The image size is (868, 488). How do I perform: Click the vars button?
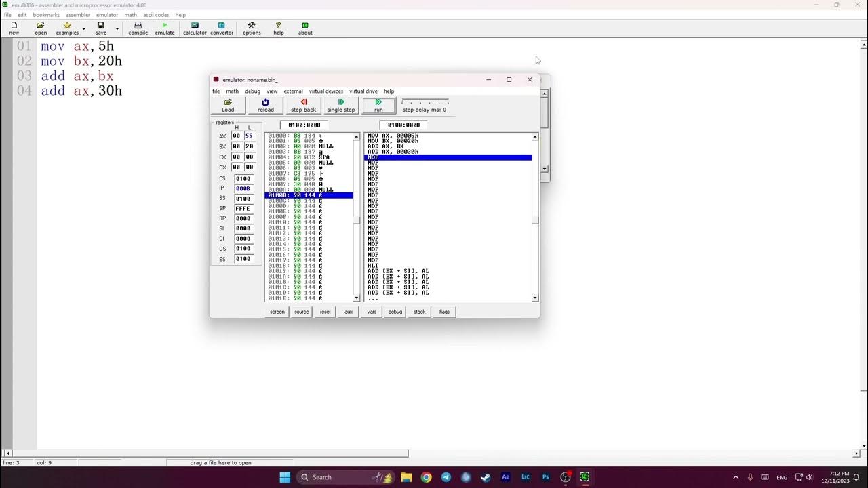[x=372, y=312]
